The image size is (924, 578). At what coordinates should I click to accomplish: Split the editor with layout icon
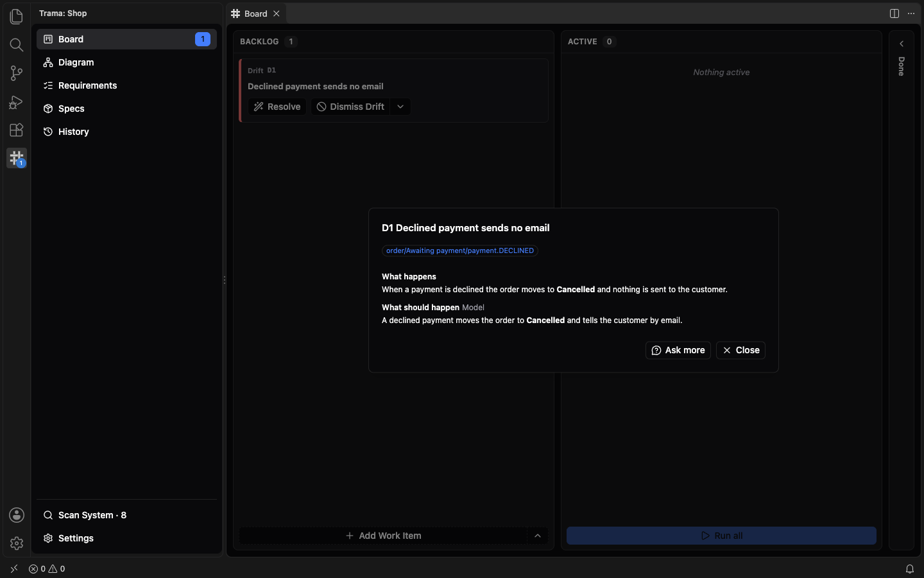(x=894, y=13)
